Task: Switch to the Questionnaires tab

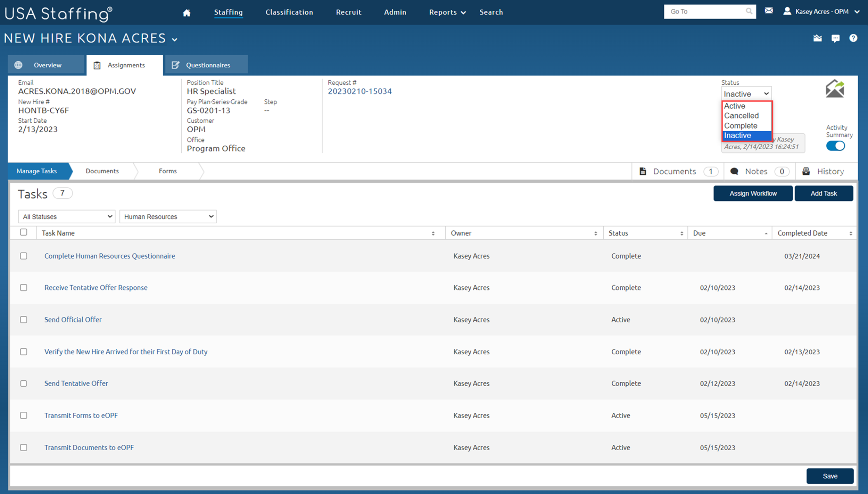Action: 206,65
